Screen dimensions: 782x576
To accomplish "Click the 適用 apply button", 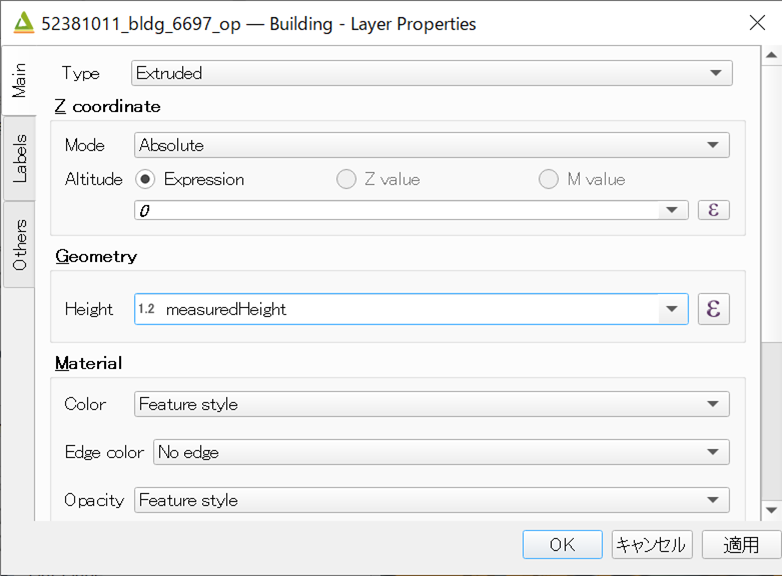I will tap(741, 545).
